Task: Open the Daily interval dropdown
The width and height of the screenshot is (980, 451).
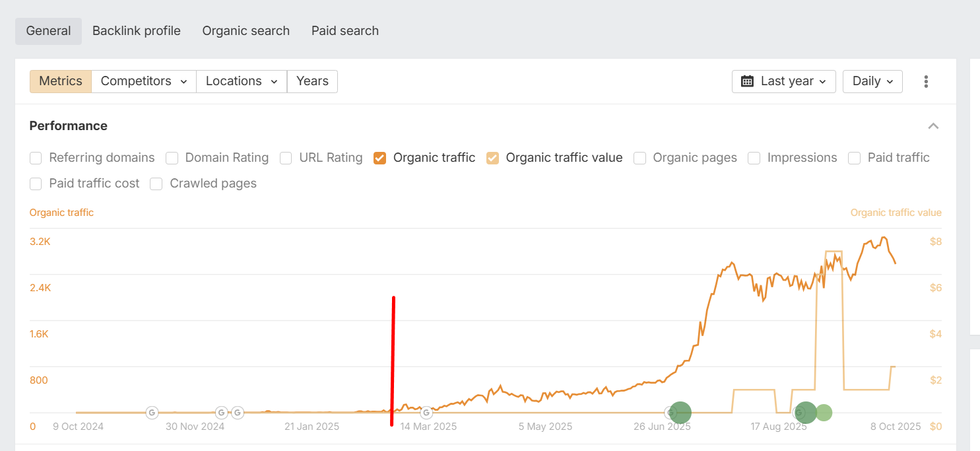Action: 872,81
